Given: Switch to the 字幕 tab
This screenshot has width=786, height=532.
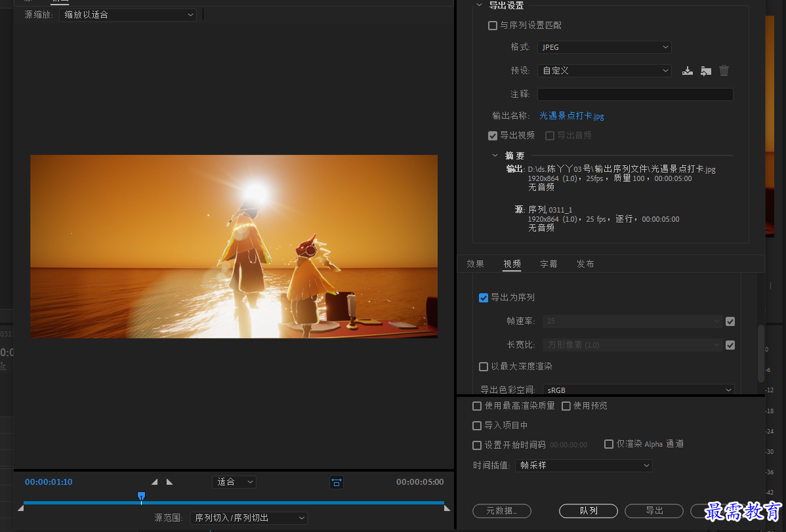Looking at the screenshot, I should tap(548, 264).
